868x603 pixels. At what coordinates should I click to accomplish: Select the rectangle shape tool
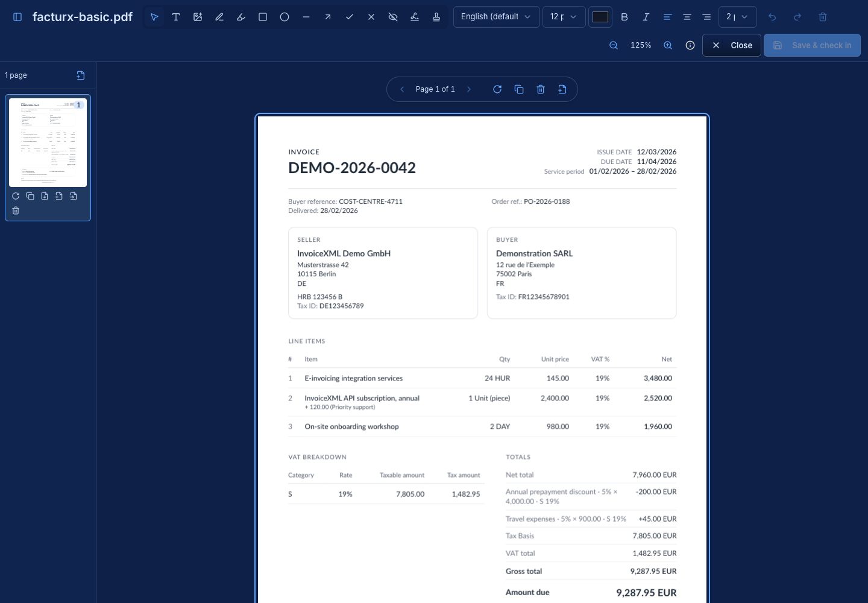(263, 17)
